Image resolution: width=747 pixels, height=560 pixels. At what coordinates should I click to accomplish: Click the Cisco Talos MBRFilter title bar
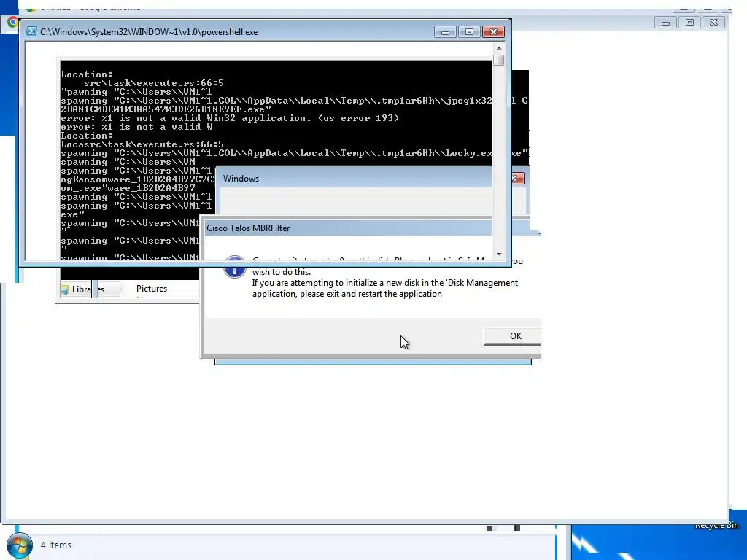pyautogui.click(x=348, y=227)
